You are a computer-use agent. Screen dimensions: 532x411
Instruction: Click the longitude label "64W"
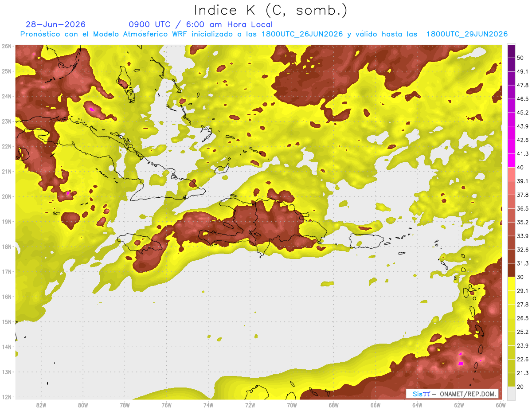(x=417, y=405)
